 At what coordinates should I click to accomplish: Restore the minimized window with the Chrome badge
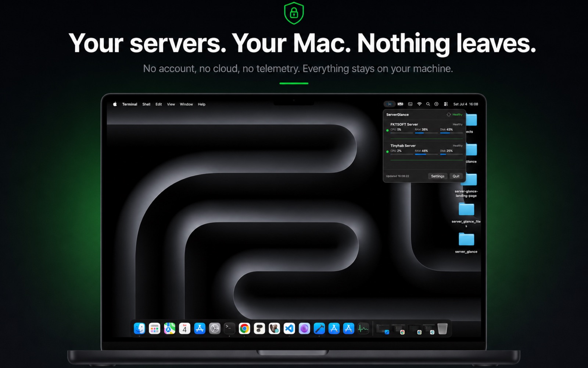(x=398, y=329)
